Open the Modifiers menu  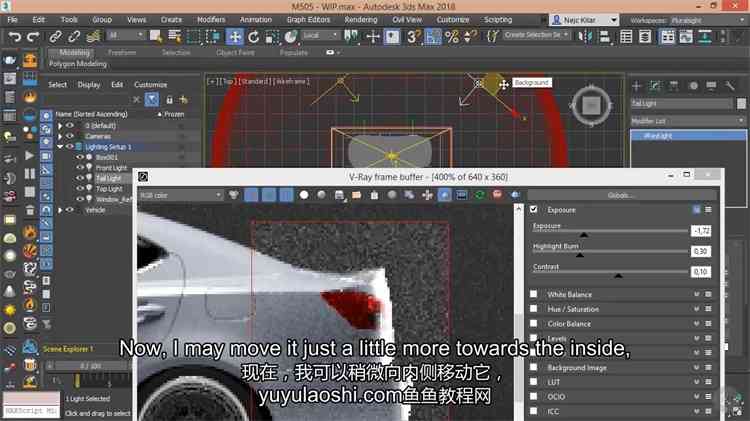click(x=211, y=20)
